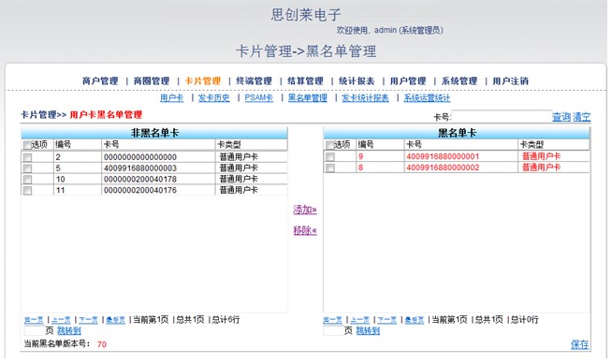Toggle the select-all checkbox in 非黑名单卡 header
This screenshot has width=612, height=364.
[x=27, y=146]
